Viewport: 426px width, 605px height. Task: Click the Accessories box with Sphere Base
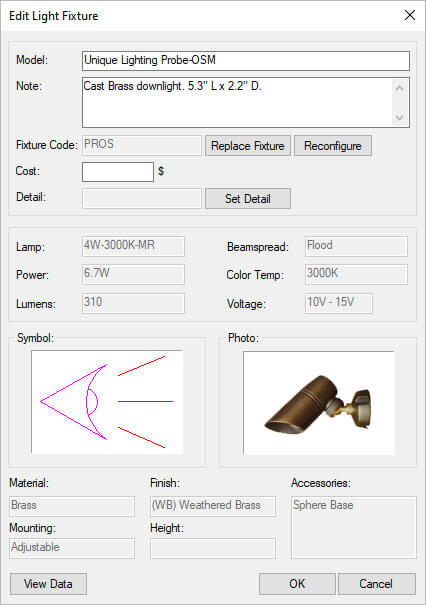tap(354, 527)
